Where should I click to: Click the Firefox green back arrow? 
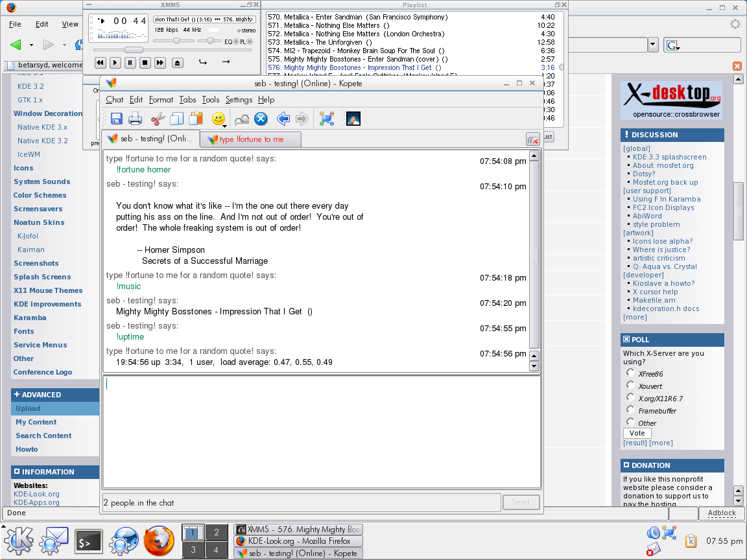[16, 45]
